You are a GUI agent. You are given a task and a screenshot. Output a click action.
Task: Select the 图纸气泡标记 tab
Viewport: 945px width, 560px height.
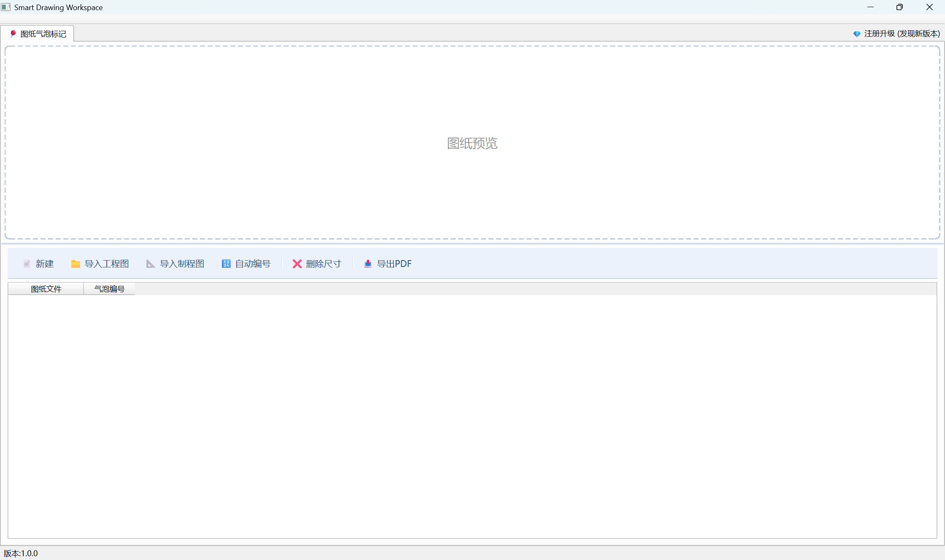pos(37,34)
